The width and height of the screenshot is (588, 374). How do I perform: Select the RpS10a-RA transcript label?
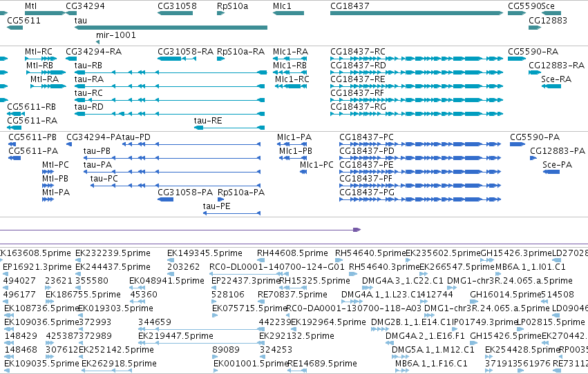[x=240, y=51]
